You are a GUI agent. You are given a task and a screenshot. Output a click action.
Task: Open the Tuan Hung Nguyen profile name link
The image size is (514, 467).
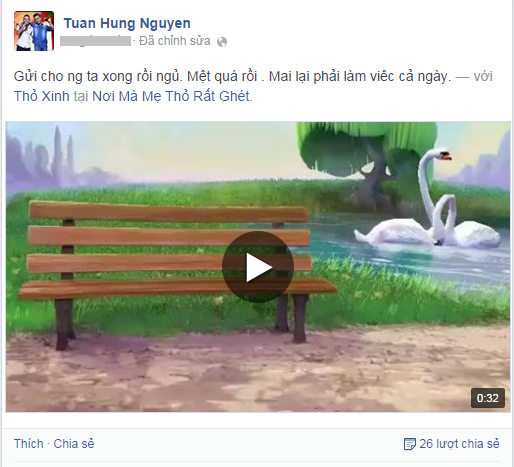point(127,23)
